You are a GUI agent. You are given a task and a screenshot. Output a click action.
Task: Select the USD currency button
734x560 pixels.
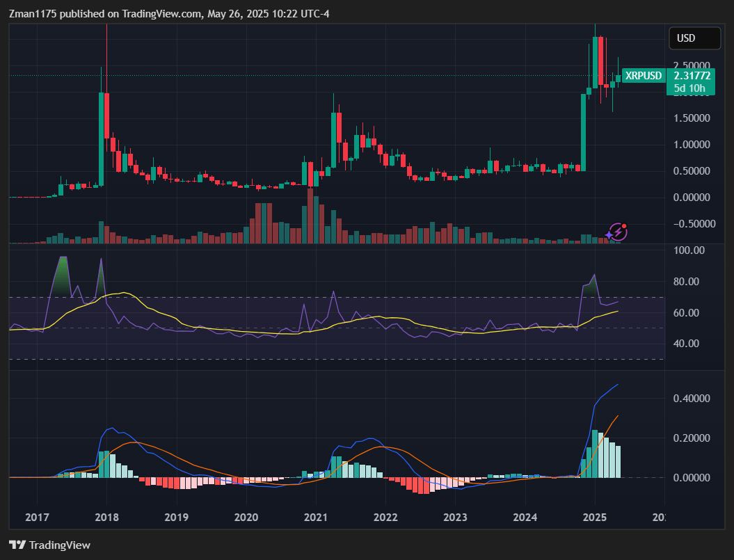pos(694,38)
